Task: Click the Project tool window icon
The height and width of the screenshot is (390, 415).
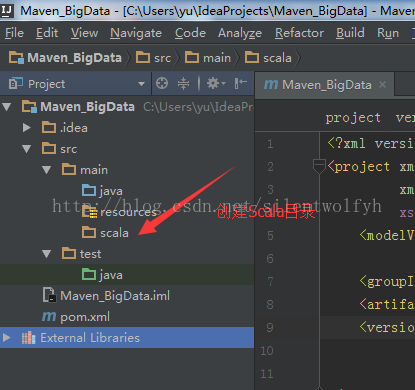Action: [16, 83]
